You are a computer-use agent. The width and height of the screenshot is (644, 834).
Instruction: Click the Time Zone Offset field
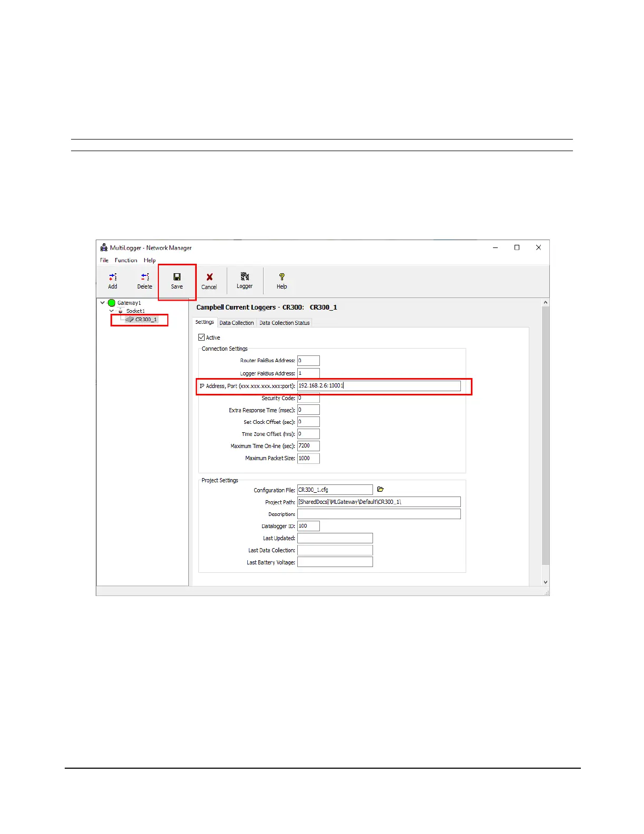pos(308,434)
